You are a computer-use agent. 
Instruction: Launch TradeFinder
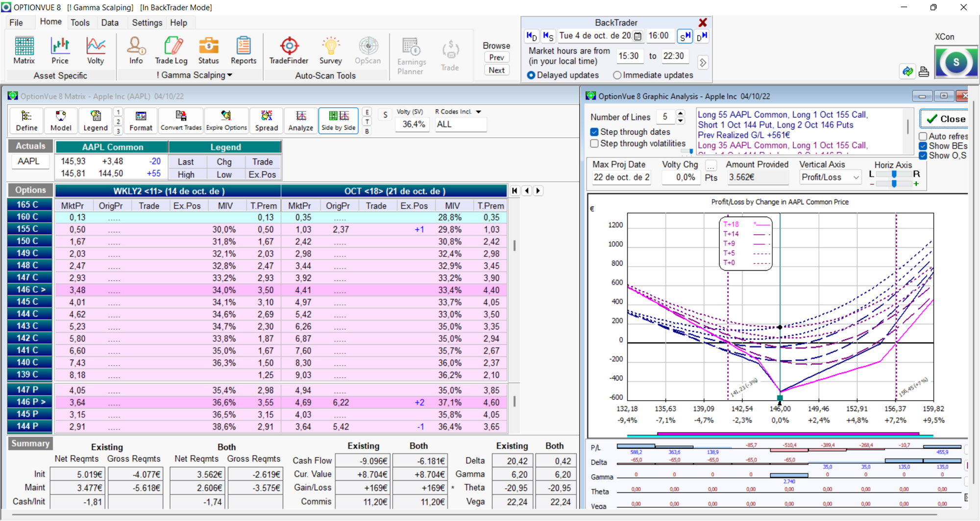click(289, 51)
